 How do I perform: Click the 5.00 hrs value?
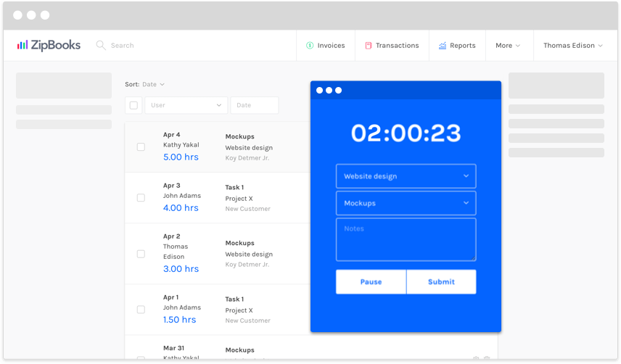[181, 157]
